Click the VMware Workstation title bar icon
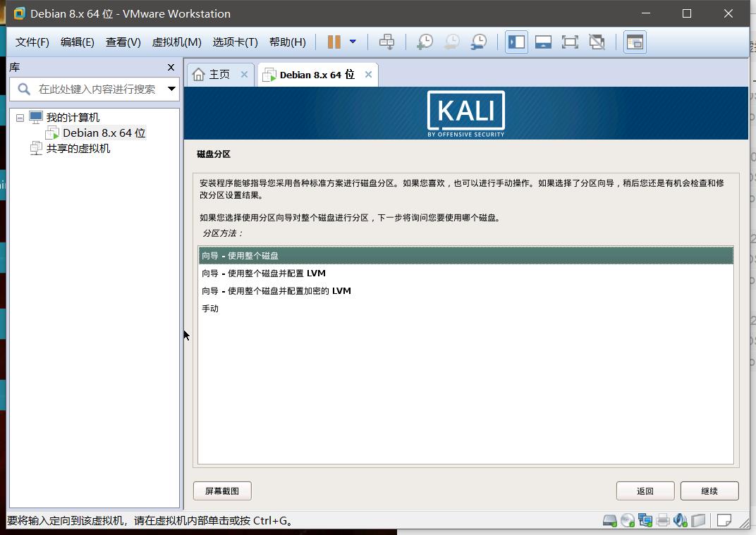 (x=19, y=13)
